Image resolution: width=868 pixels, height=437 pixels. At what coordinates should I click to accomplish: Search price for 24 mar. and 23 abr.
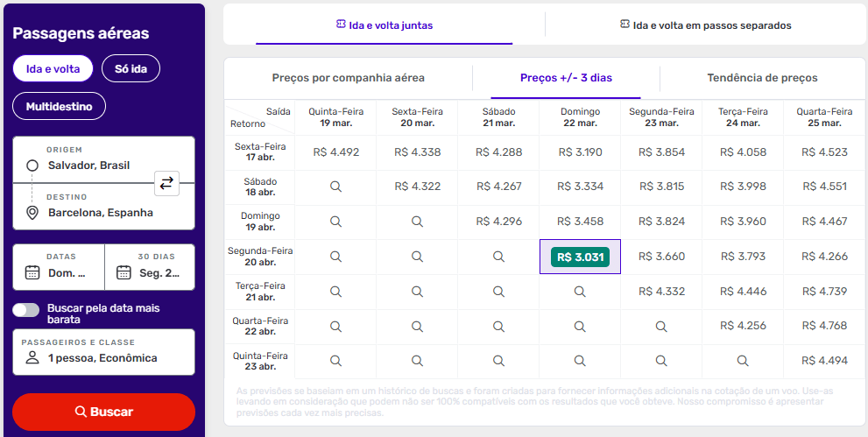point(743,361)
